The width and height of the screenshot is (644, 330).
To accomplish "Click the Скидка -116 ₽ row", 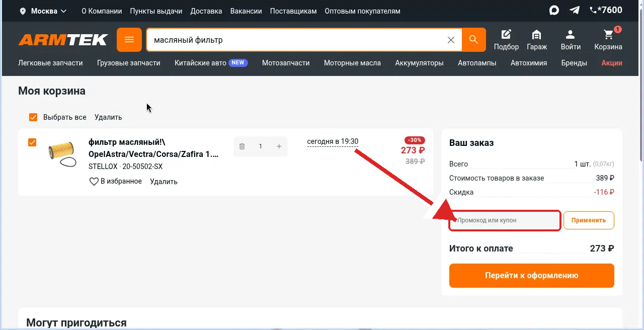I will (x=532, y=192).
